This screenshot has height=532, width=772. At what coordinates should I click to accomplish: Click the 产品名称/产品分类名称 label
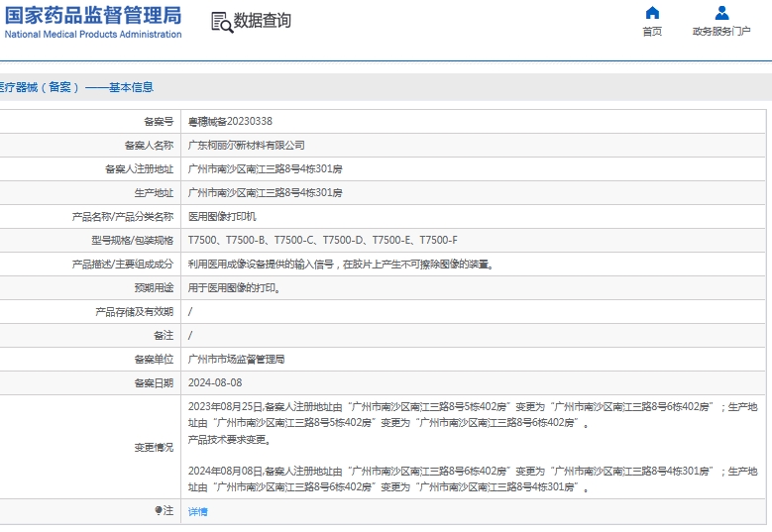pyautogui.click(x=123, y=217)
